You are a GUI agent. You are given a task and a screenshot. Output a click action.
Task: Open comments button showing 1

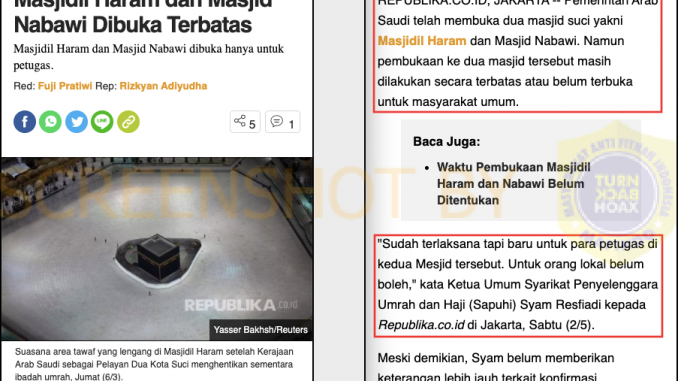(282, 122)
